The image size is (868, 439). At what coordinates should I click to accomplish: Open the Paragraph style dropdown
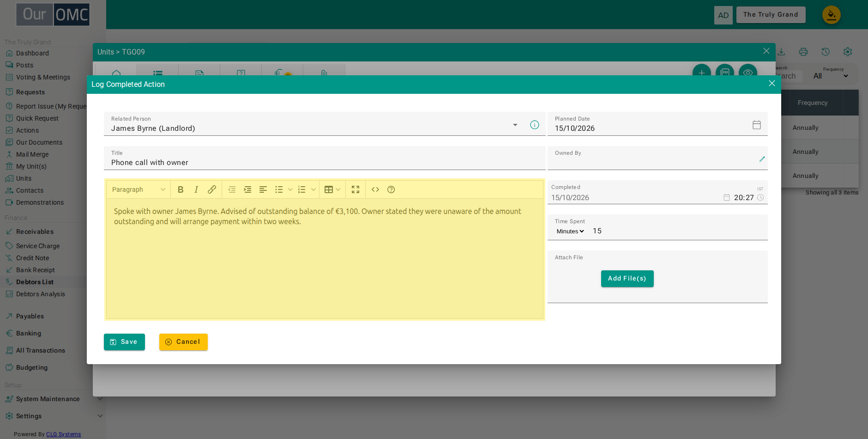pyautogui.click(x=139, y=189)
